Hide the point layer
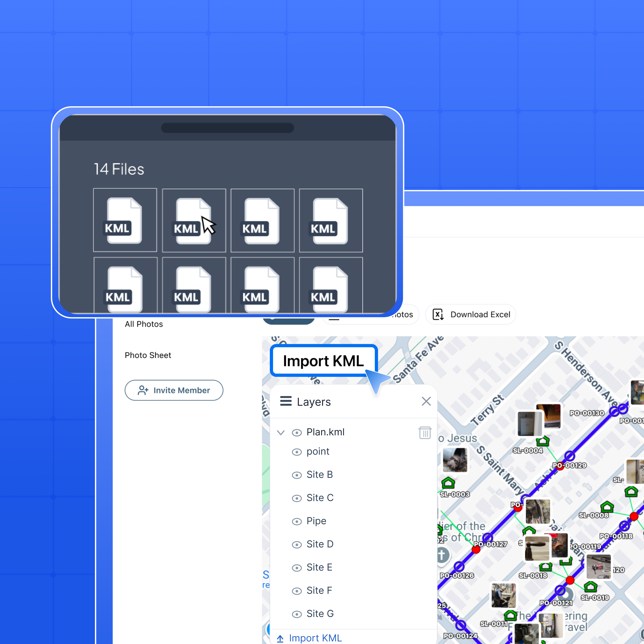The width and height of the screenshot is (644, 644). click(297, 452)
